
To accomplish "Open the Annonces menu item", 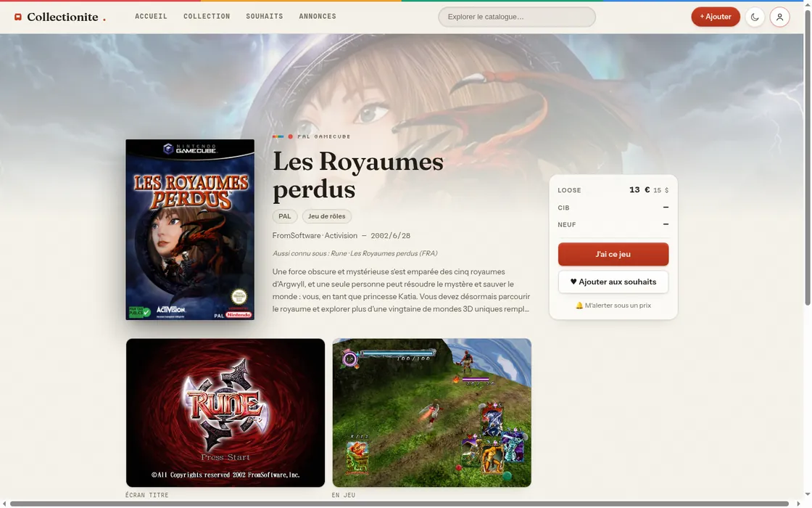I will tap(318, 17).
